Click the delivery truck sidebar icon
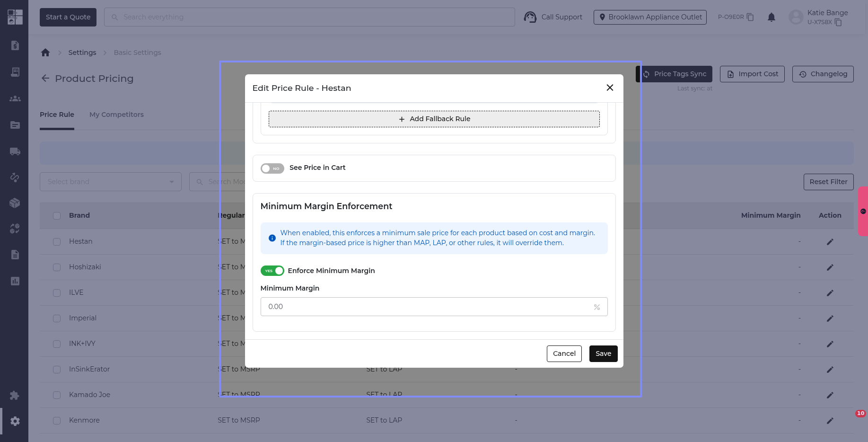The image size is (868, 442). click(15, 151)
